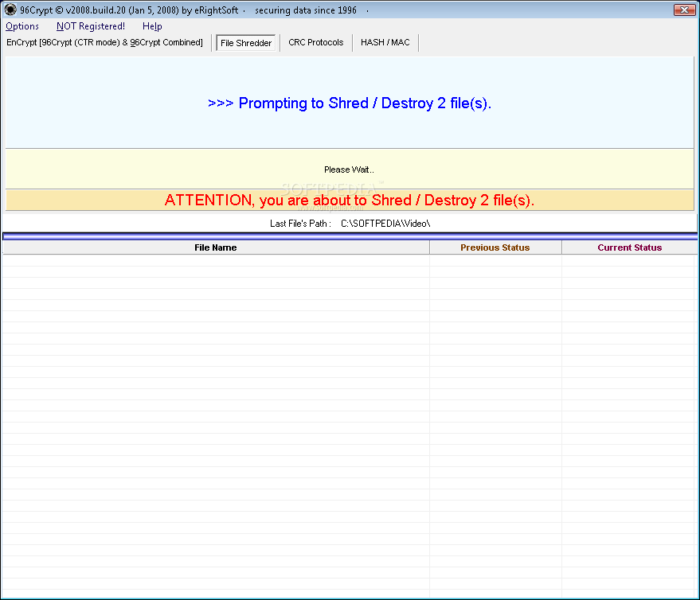The width and height of the screenshot is (700, 600).
Task: Click the Current Status column header
Action: (x=629, y=247)
